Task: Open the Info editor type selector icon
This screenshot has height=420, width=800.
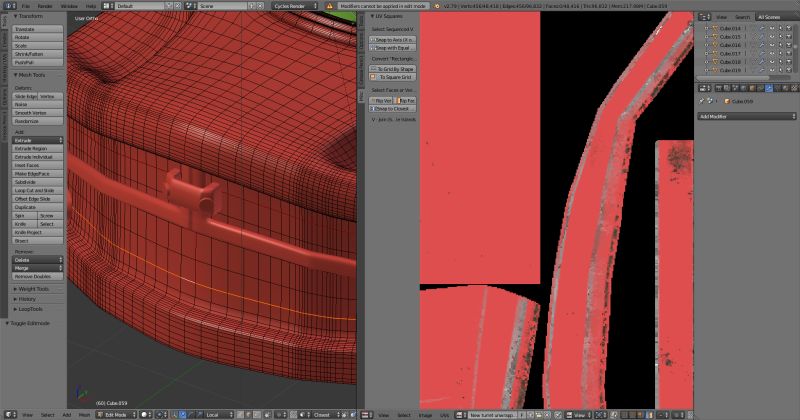Action: [x=10, y=6]
